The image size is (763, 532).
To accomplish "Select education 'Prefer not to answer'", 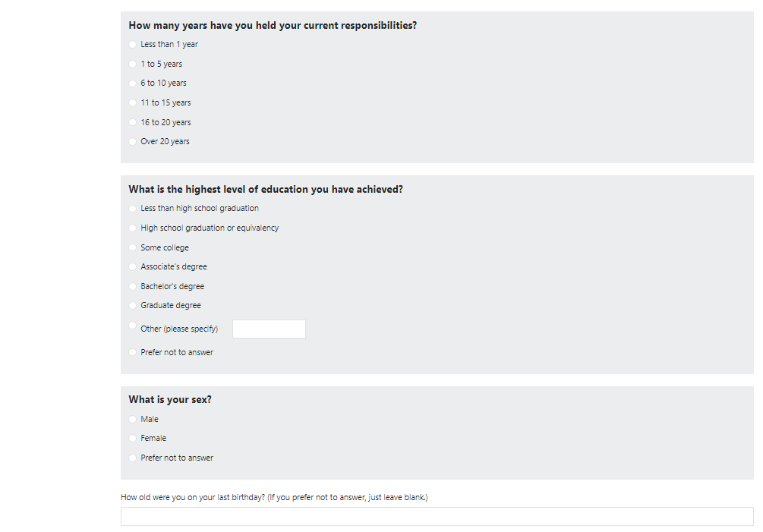I will tap(133, 353).
